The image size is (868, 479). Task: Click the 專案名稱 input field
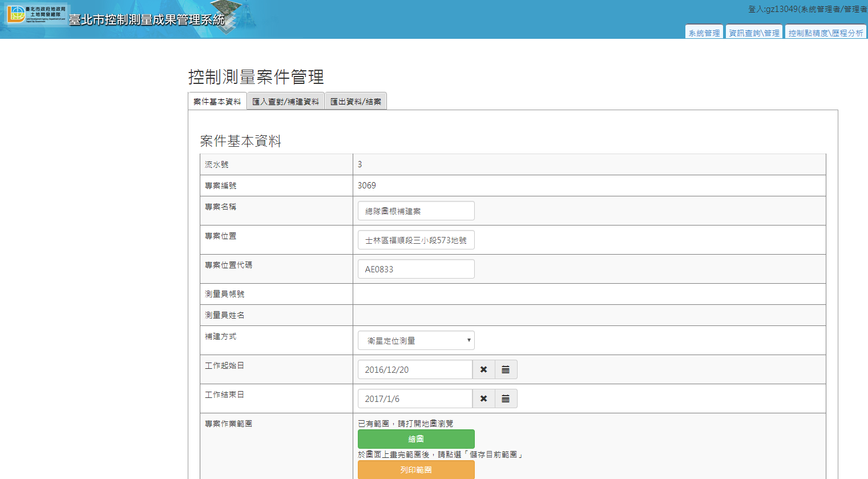pos(416,211)
